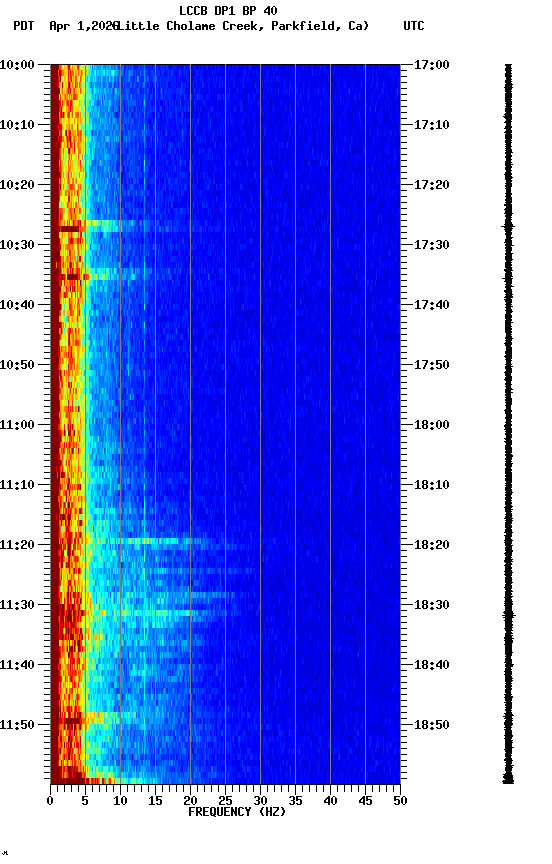Click the seismogram spike near 18:31 UTC
This screenshot has width=552, height=864.
pos(508,614)
